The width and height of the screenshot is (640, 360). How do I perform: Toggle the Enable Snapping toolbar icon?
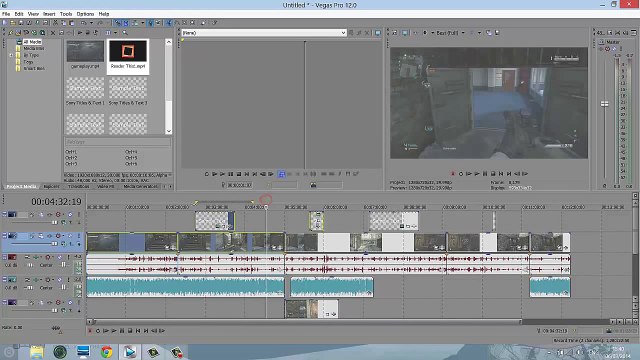coord(118,23)
